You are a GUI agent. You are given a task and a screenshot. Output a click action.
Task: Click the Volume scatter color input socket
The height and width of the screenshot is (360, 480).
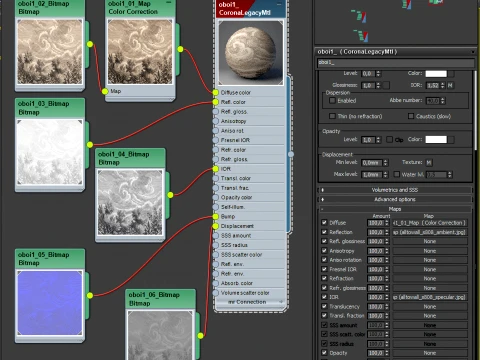pyautogui.click(x=216, y=293)
